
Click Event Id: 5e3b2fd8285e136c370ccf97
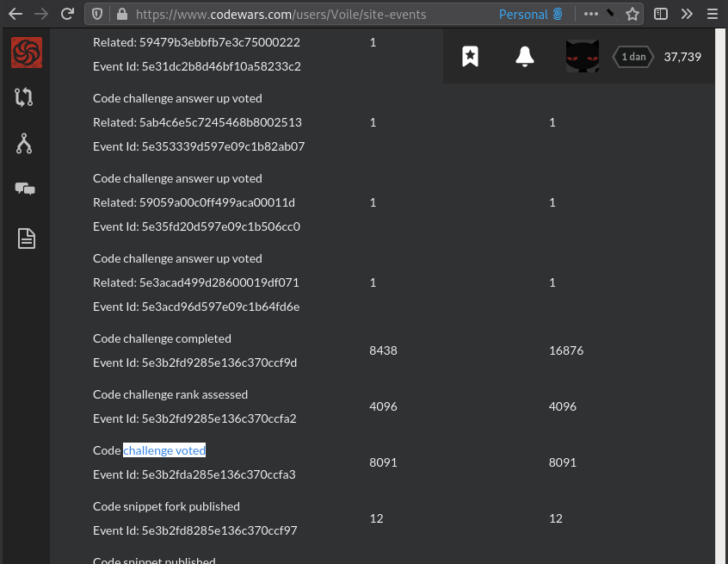(x=195, y=530)
